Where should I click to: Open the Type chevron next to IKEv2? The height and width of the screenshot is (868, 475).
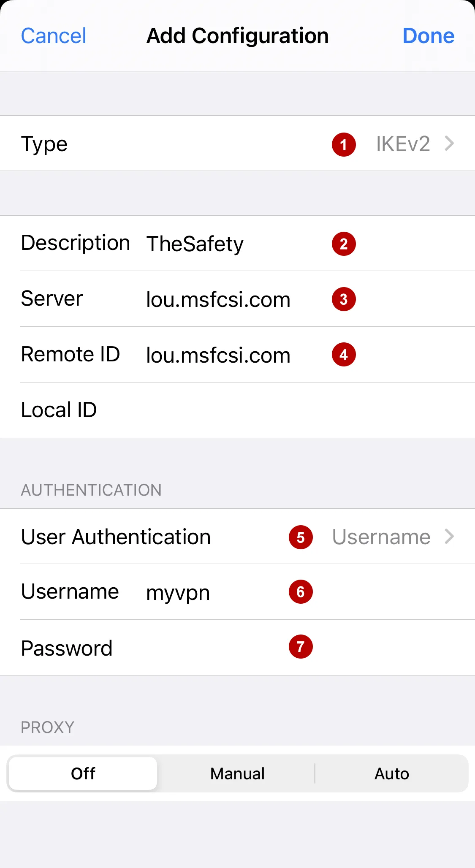click(450, 144)
